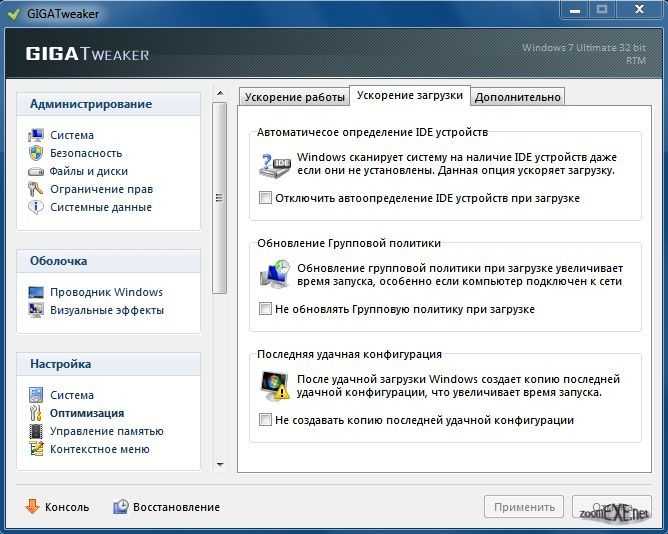Click the Система icon under Настройка
The width and height of the screenshot is (668, 534).
(36, 395)
